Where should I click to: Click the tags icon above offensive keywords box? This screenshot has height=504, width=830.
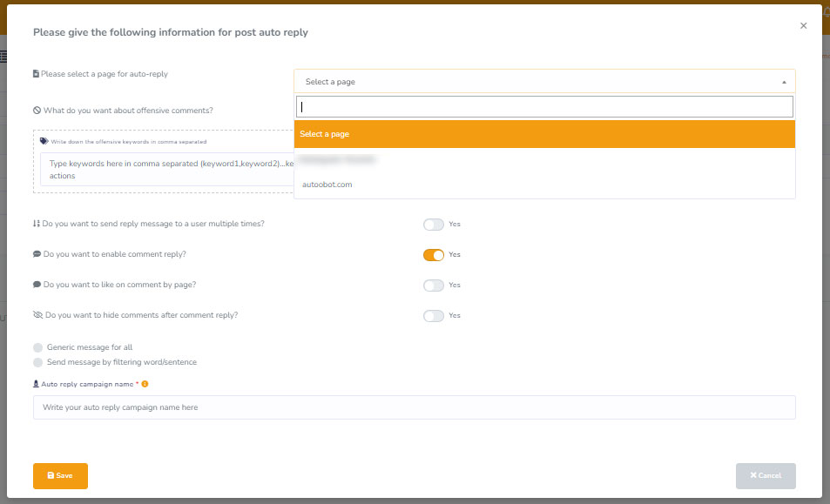click(x=44, y=141)
